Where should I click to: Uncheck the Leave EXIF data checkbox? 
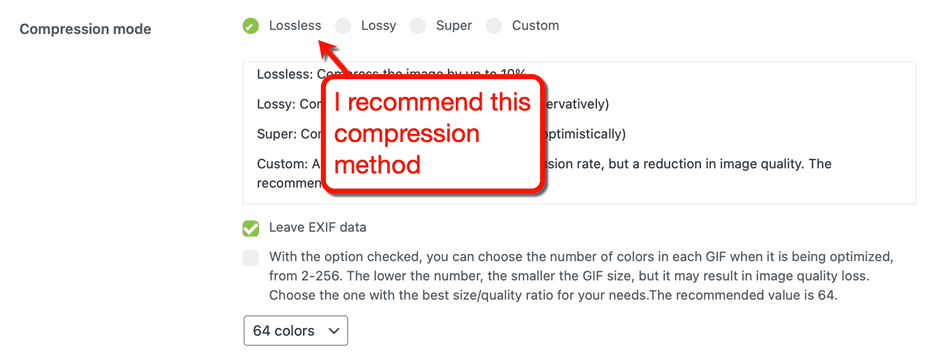pyautogui.click(x=251, y=228)
